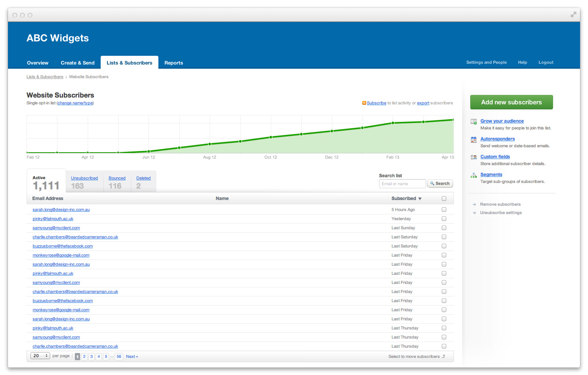Switch to the Reports tab
The height and width of the screenshot is (375, 588).
coord(174,63)
